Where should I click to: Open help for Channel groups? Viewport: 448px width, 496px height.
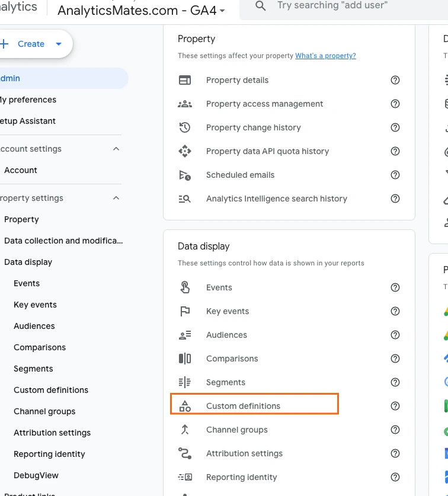(x=395, y=430)
